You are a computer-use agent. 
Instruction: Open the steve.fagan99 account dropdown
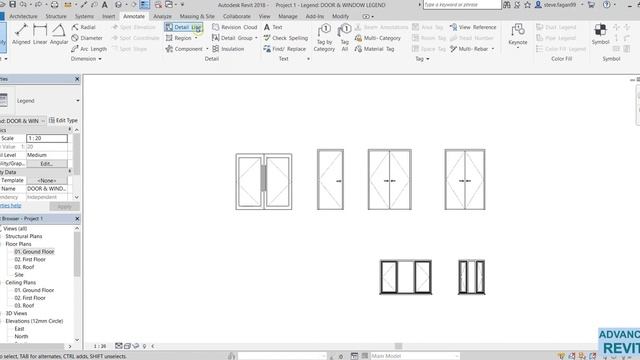pos(582,5)
